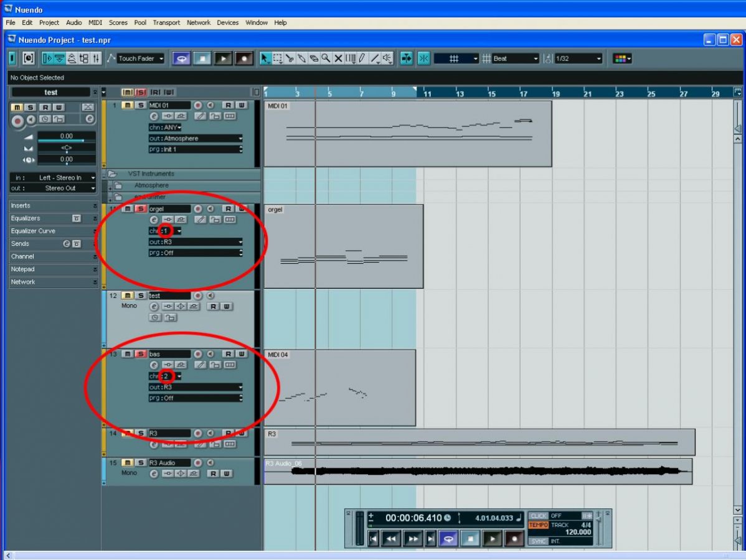Click bar 17 on the ruler
This screenshot has width=746, height=560.
523,93
